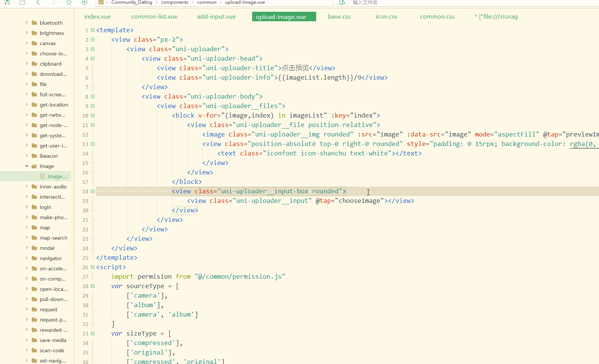The height and width of the screenshot is (364, 599).
Task: Fold the uni-uploader-head view at line 4
Action: (93, 58)
